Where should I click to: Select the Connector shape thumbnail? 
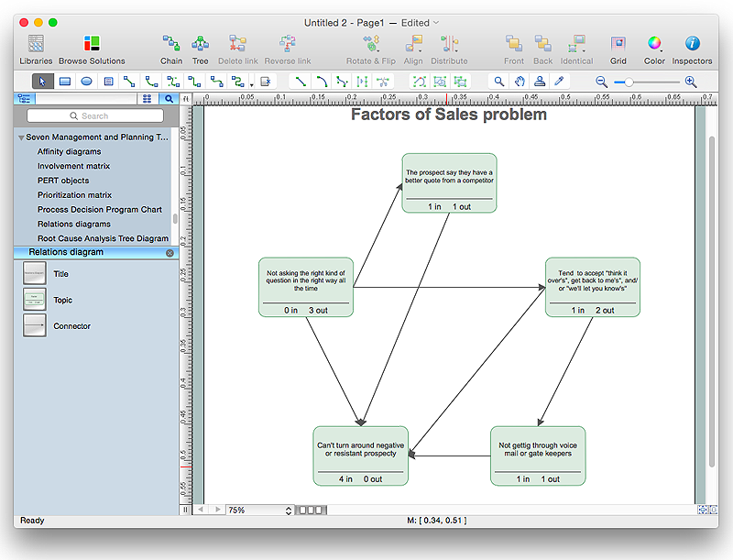tap(35, 325)
